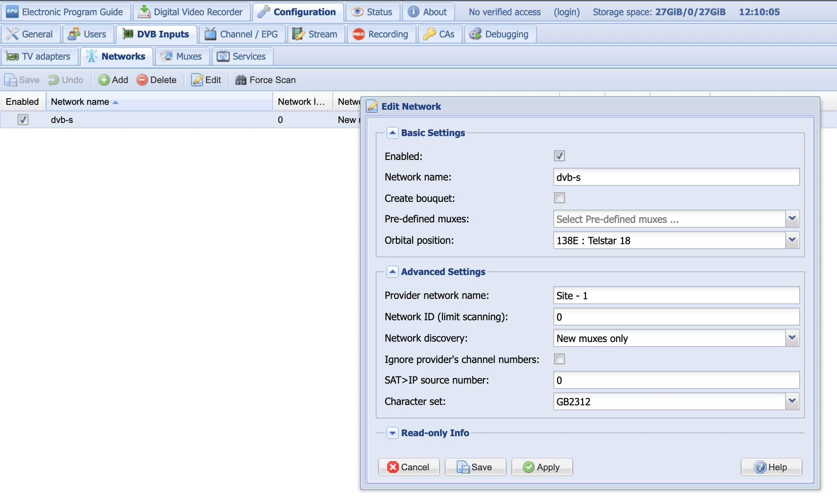Screen dimensions: 837x504
Task: Go to the Status tab
Action: (x=373, y=12)
